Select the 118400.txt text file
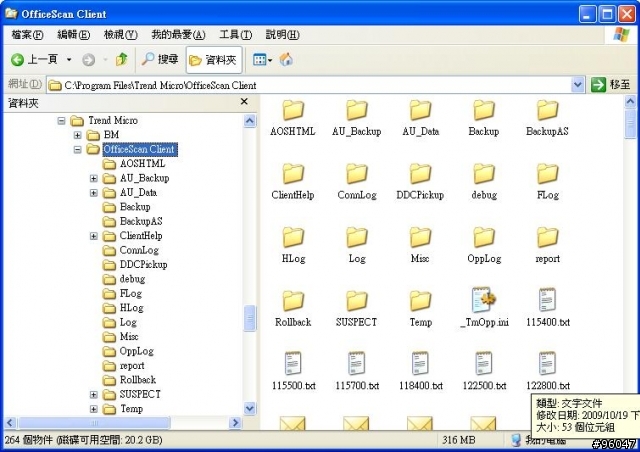Image resolution: width=640 pixels, height=452 pixels. point(421,371)
